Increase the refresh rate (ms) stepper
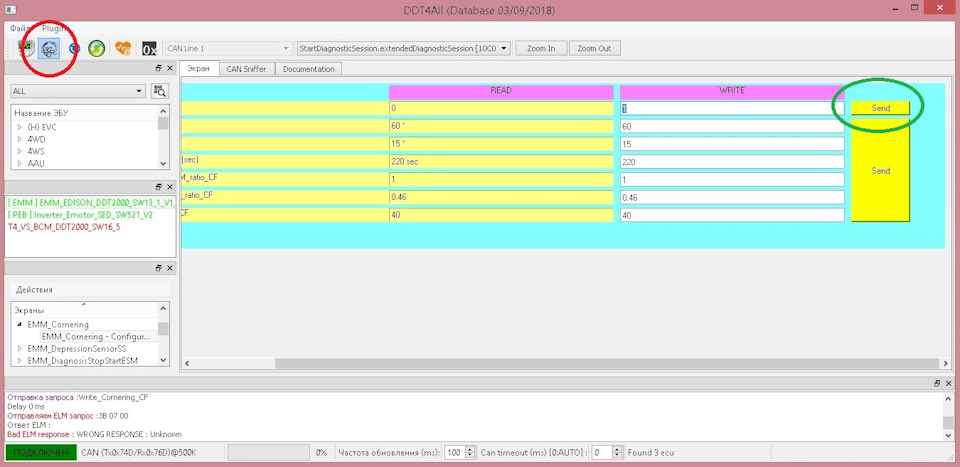 point(470,449)
